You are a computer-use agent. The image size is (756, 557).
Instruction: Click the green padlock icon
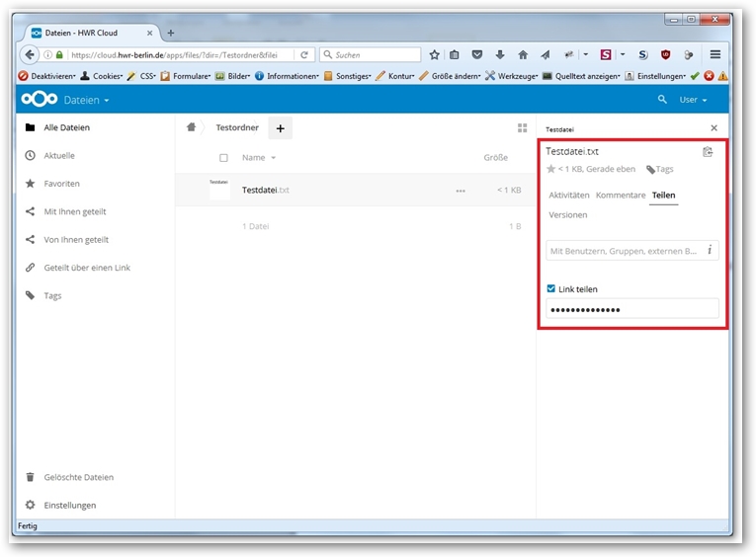pyautogui.click(x=59, y=55)
